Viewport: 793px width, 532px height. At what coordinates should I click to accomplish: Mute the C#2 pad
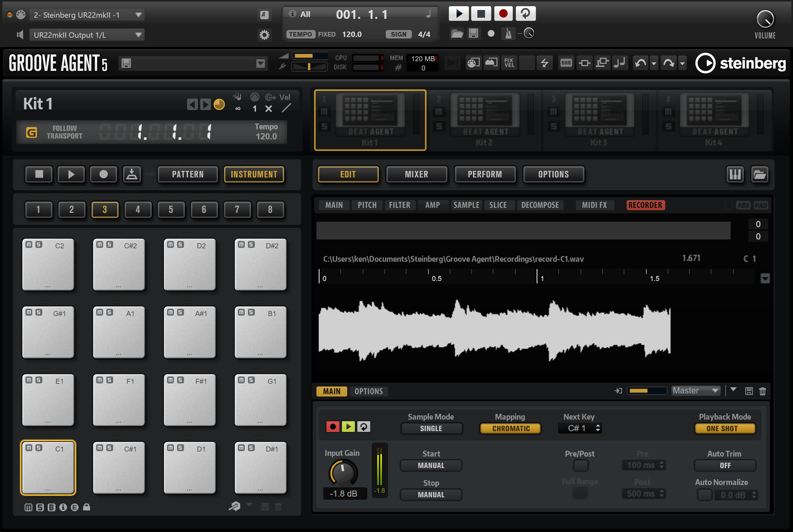click(100, 244)
